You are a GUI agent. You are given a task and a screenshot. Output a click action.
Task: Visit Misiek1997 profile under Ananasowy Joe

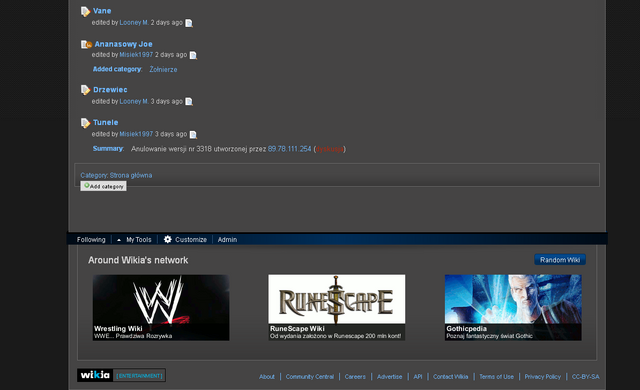[136, 55]
